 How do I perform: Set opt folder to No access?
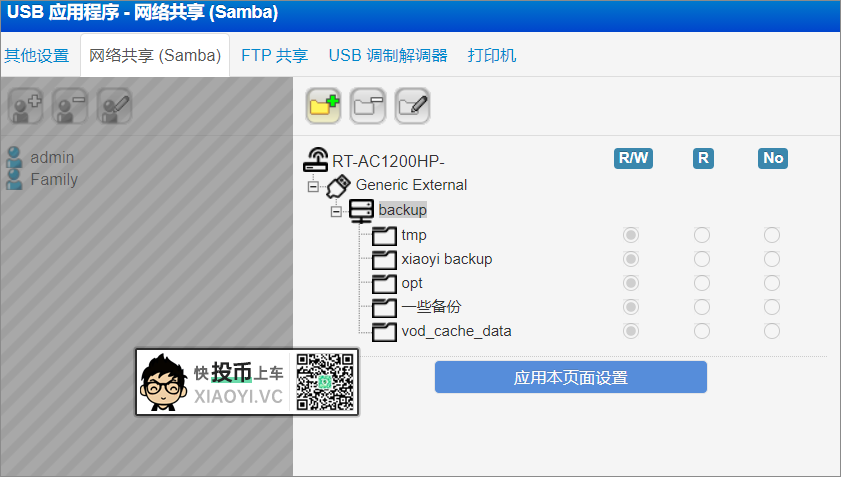click(772, 283)
